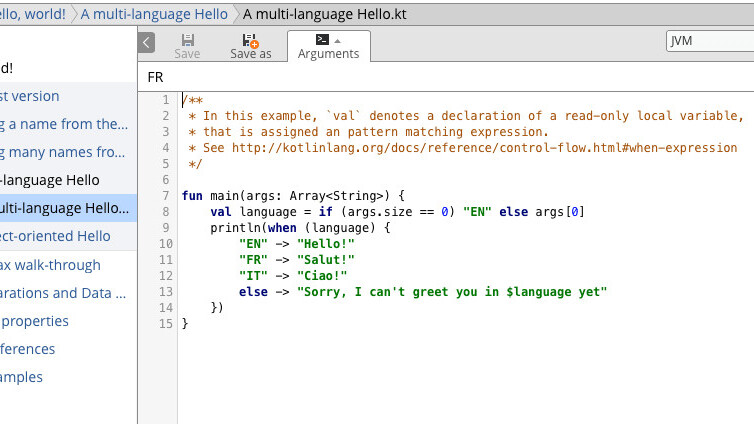Open the 'object-oriented Hello' sidebar item
Viewport: 754px width, 424px height.
pyautogui.click(x=55, y=236)
